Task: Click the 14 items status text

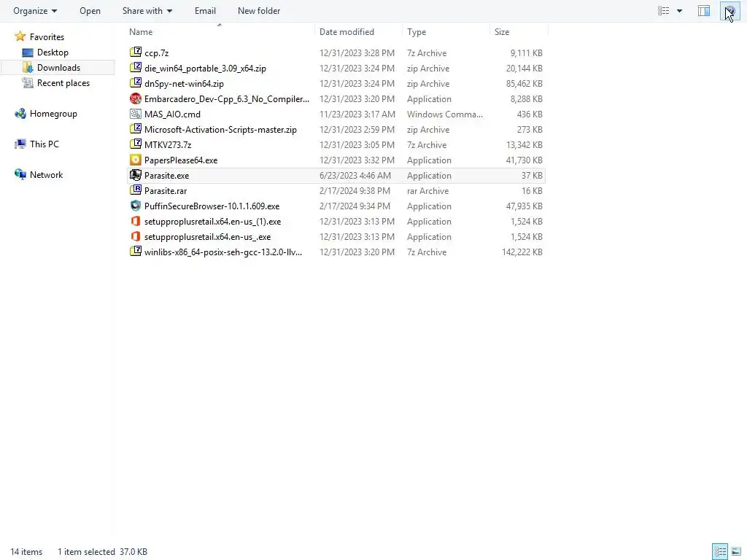Action: point(26,552)
